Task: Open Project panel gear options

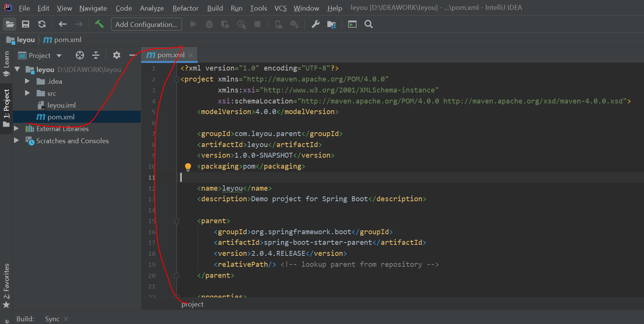Action: point(117,55)
